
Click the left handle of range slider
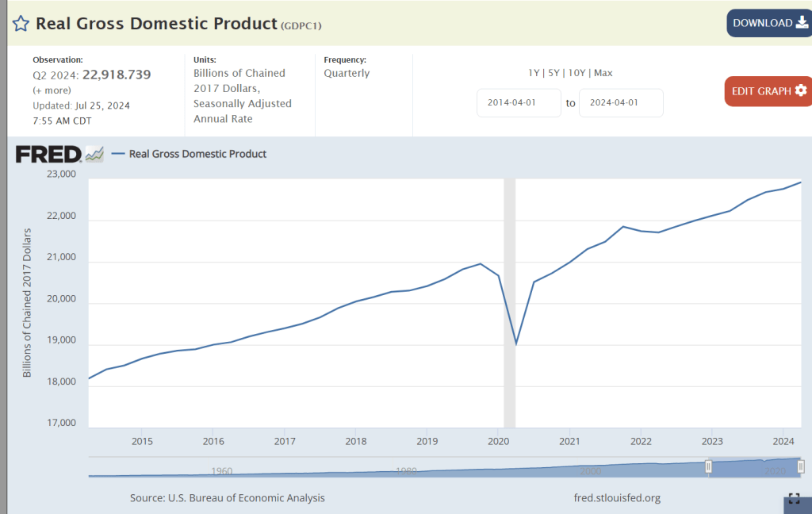tap(709, 466)
